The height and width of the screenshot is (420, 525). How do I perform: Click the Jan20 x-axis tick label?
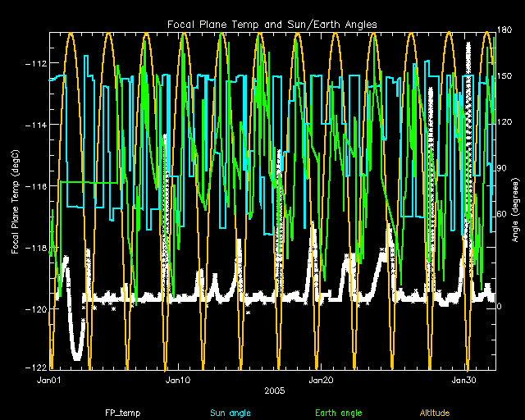320,380
